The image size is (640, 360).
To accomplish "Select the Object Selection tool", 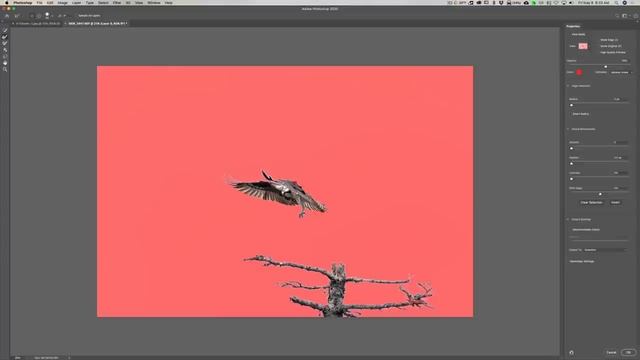I will pyautogui.click(x=5, y=50).
